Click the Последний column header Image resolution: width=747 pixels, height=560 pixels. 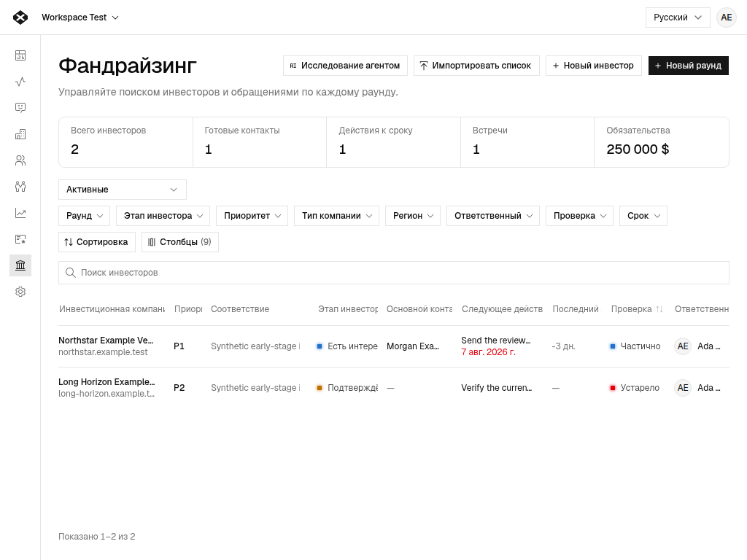pyautogui.click(x=576, y=309)
